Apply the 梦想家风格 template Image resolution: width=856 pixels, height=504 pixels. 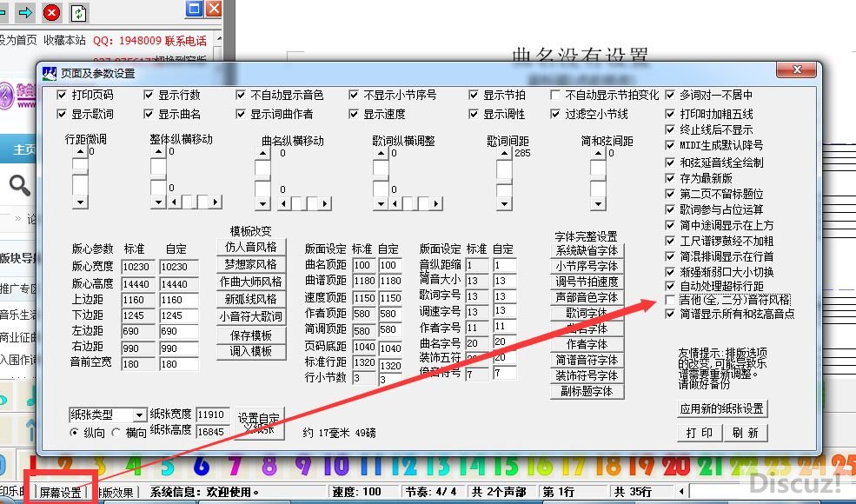coord(251,265)
